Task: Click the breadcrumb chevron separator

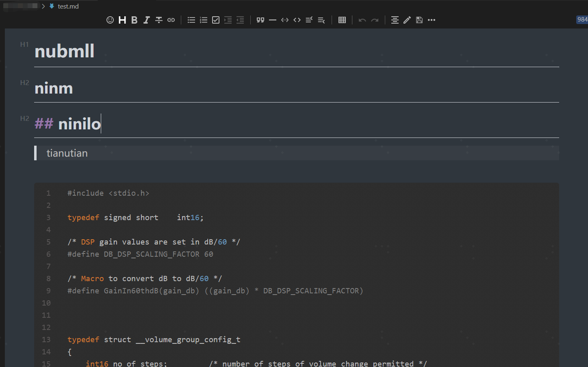Action: click(x=43, y=6)
